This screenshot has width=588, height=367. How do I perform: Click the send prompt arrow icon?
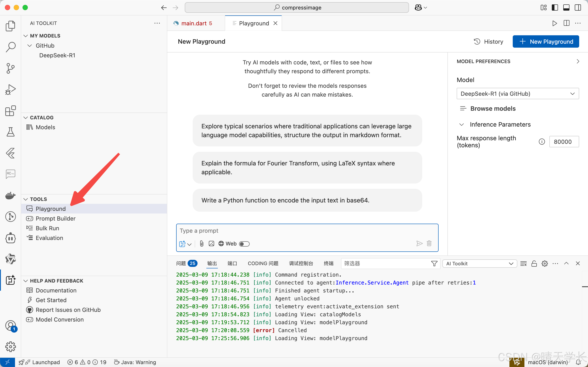click(x=419, y=243)
